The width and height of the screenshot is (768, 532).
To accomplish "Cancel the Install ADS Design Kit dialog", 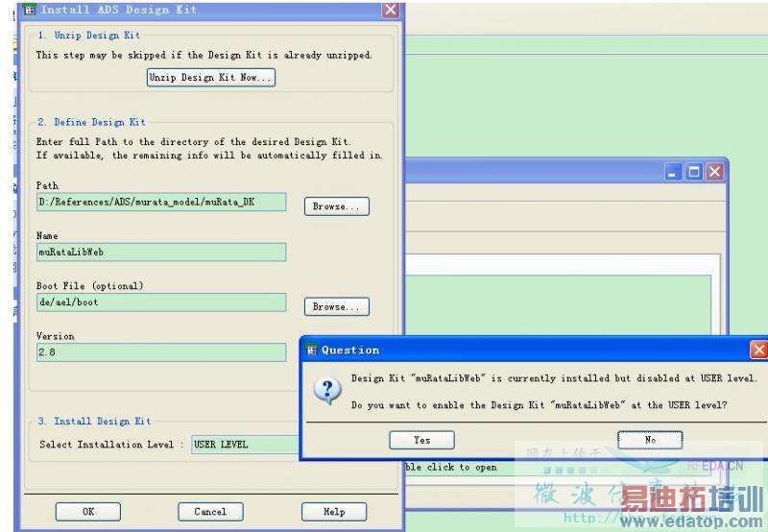I will (x=210, y=512).
